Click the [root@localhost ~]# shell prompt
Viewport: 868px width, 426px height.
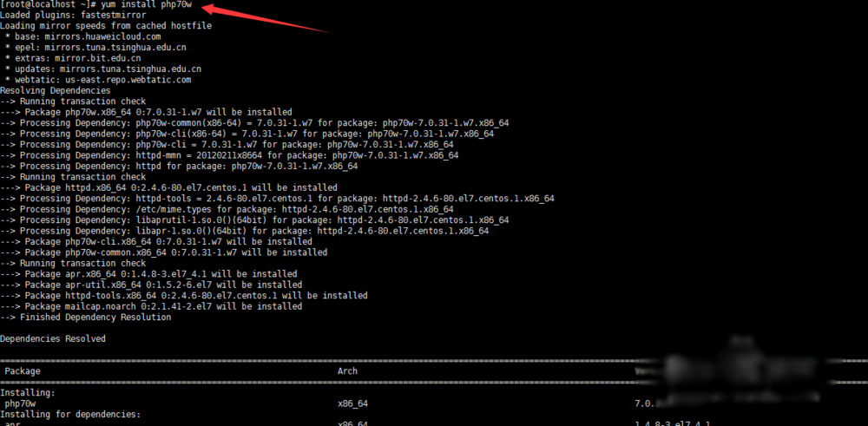point(47,5)
